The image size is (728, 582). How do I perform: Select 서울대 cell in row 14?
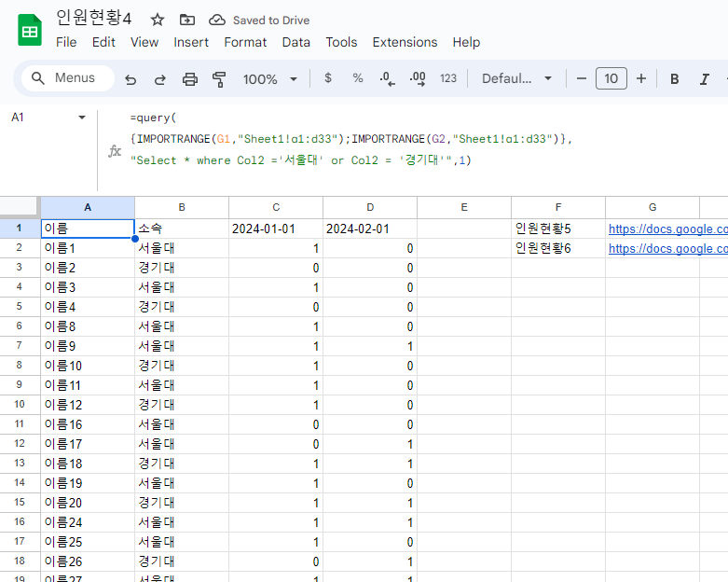182,483
